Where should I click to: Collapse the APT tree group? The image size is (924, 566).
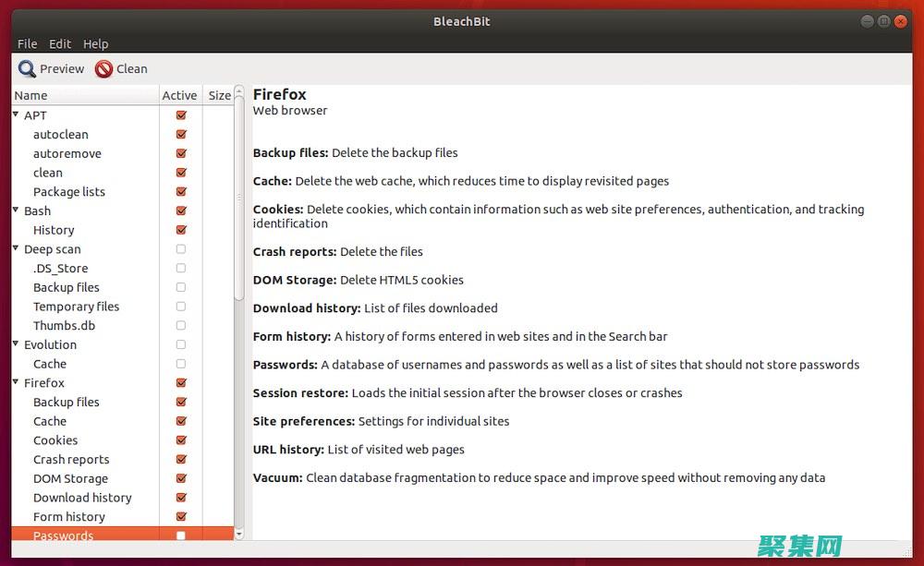tap(16, 114)
